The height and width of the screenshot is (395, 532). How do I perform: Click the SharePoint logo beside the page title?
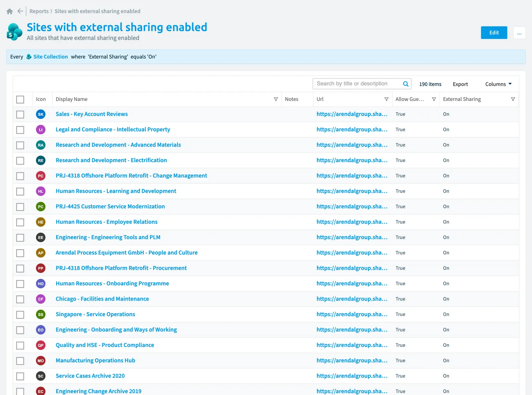(15, 32)
